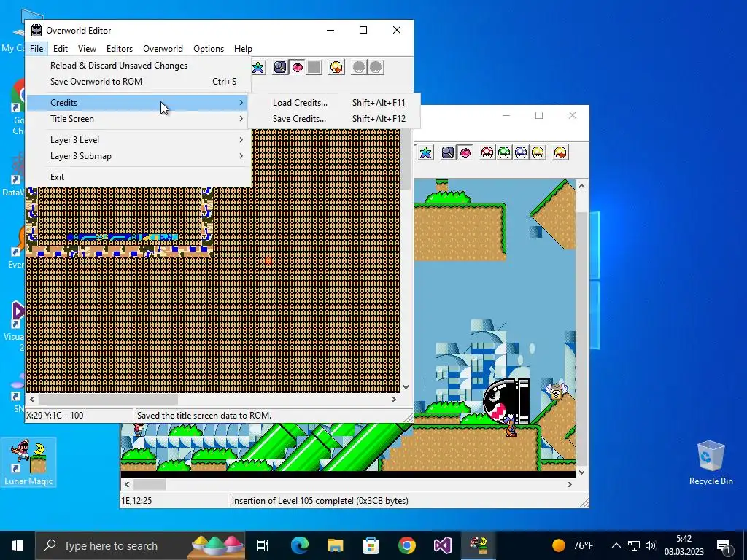Open the View menu
This screenshot has width=747, height=560.
coord(88,49)
